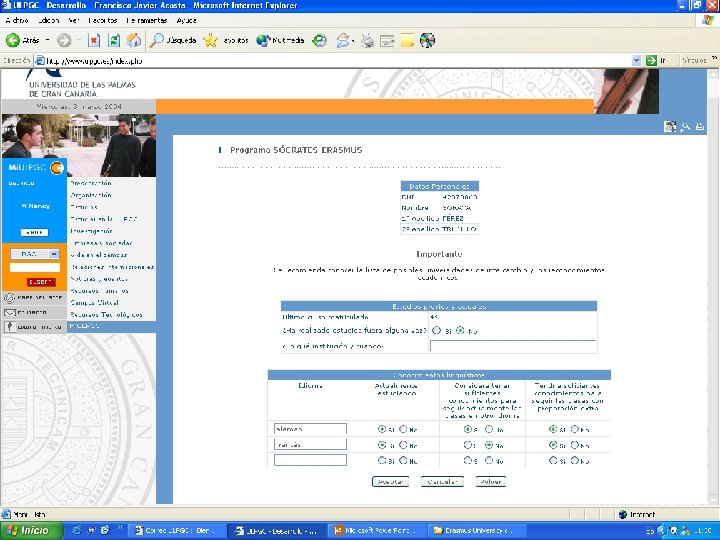This screenshot has height=540, width=720.
Task: Refresh the page with green arrows icon
Action: [114, 40]
